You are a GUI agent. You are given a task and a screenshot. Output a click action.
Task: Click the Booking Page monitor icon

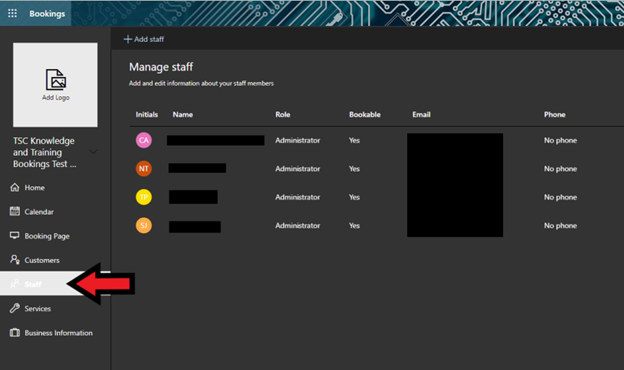pyautogui.click(x=15, y=236)
